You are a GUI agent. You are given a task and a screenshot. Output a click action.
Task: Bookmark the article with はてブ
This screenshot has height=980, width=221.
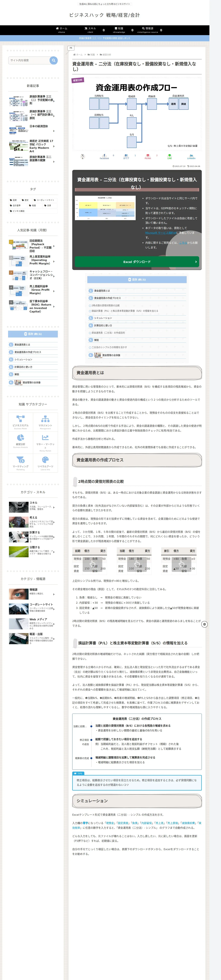coord(126,156)
